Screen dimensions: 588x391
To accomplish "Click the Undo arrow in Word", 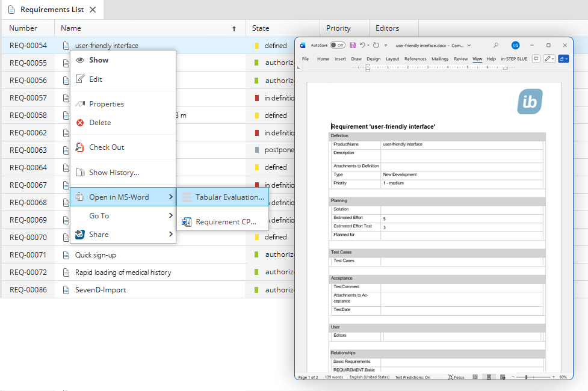I will (362, 45).
